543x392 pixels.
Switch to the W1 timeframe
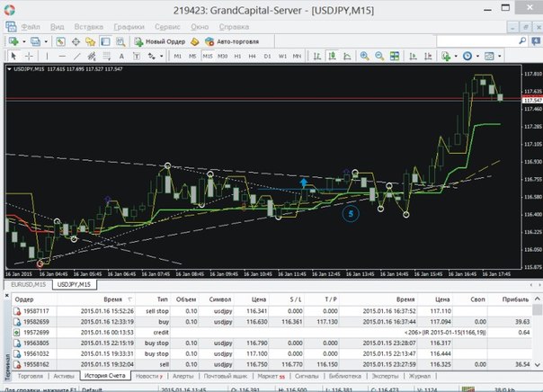pos(282,56)
